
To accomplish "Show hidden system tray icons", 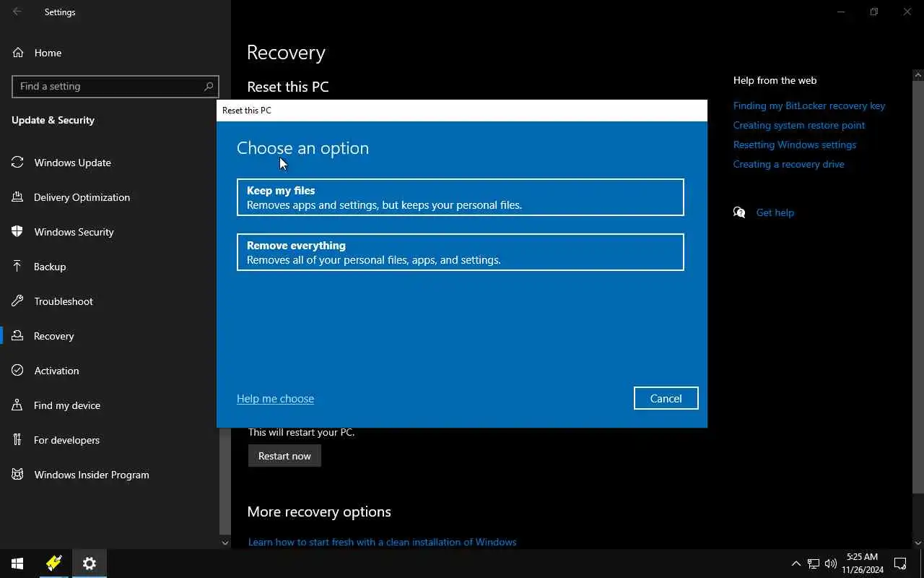I will [x=796, y=564].
